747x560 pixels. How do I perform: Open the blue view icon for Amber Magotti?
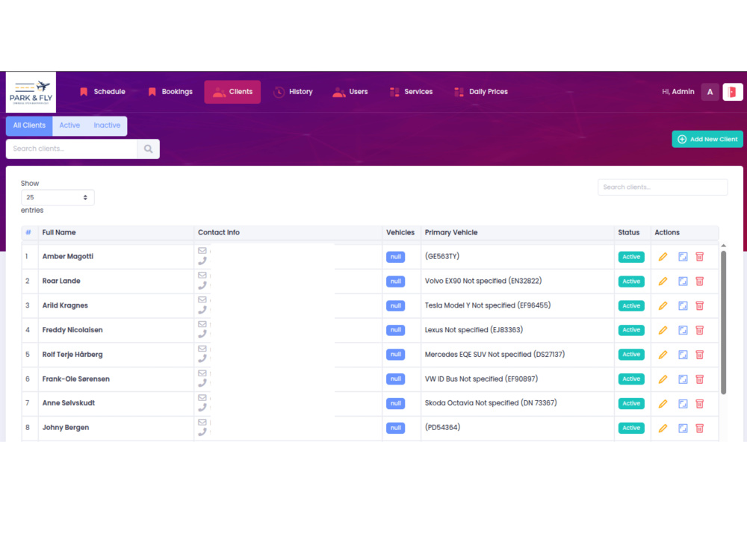[x=684, y=257]
